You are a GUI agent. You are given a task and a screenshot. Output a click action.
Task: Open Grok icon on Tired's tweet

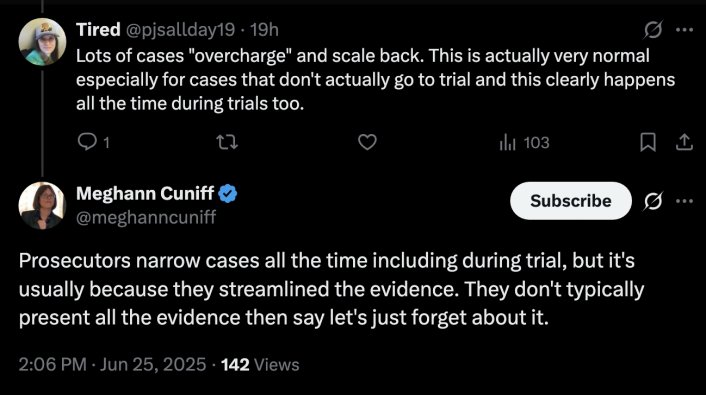click(x=652, y=30)
